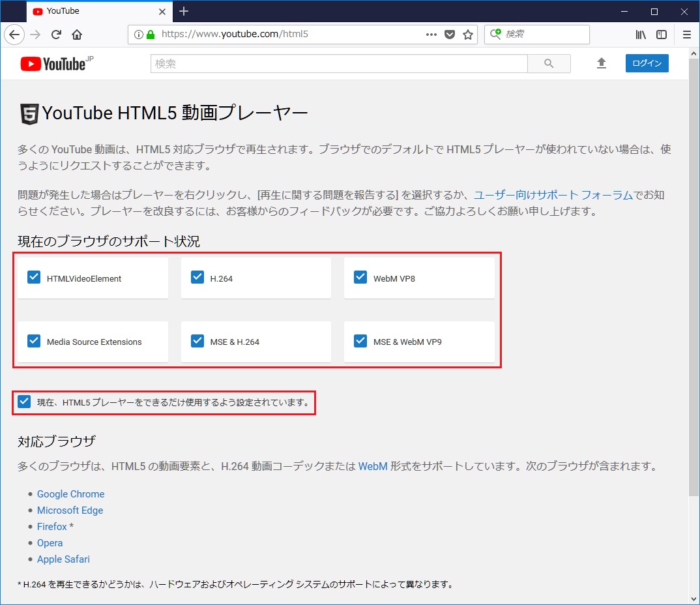This screenshot has height=605, width=700.
Task: Click the upload video arrow icon
Action: [x=601, y=63]
